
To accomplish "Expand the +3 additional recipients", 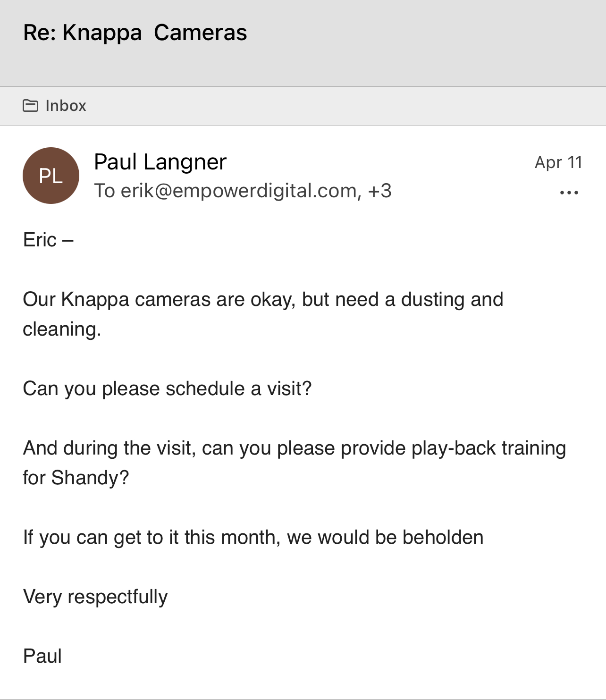I will [380, 191].
